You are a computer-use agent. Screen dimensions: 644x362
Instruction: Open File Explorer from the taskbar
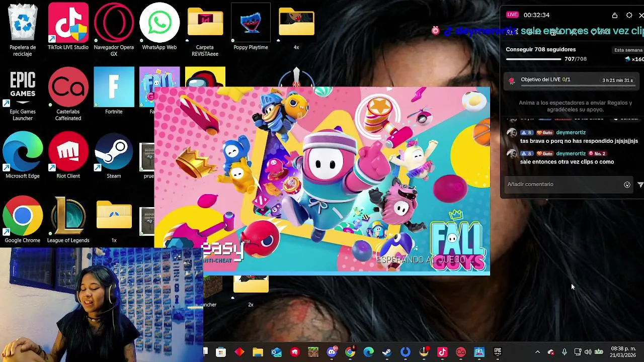coord(258,352)
